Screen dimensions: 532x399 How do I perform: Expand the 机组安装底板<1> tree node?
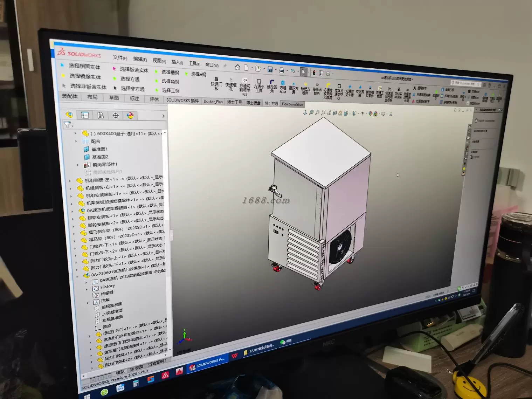tap(71, 196)
